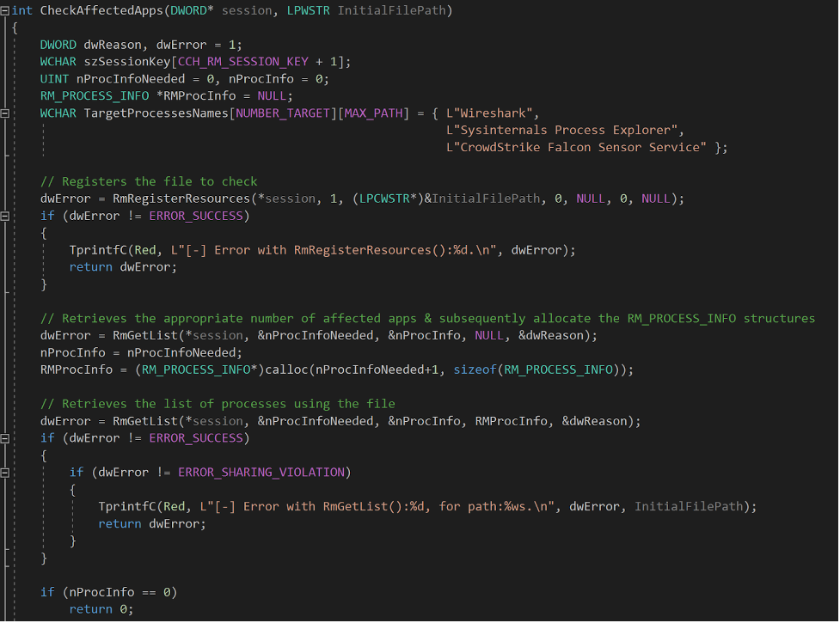Click the "return dwError;" after RmRegisterResources error
840x623 pixels.
pos(123,267)
